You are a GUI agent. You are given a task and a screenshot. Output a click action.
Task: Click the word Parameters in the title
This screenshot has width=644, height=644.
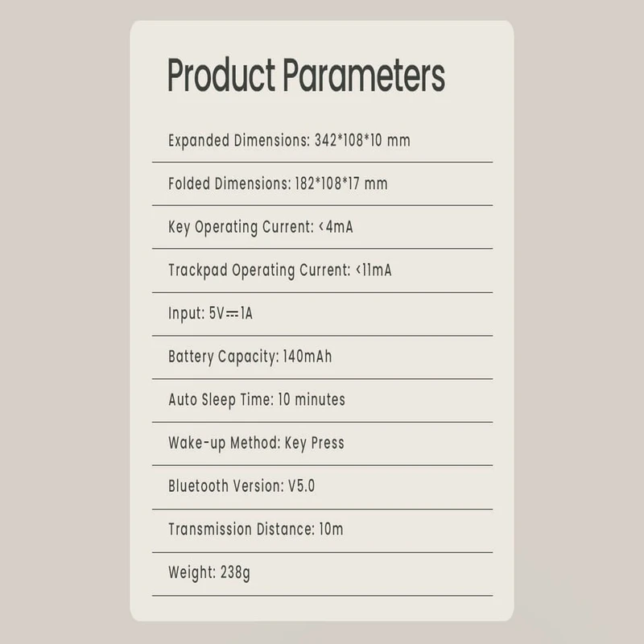[x=364, y=76]
